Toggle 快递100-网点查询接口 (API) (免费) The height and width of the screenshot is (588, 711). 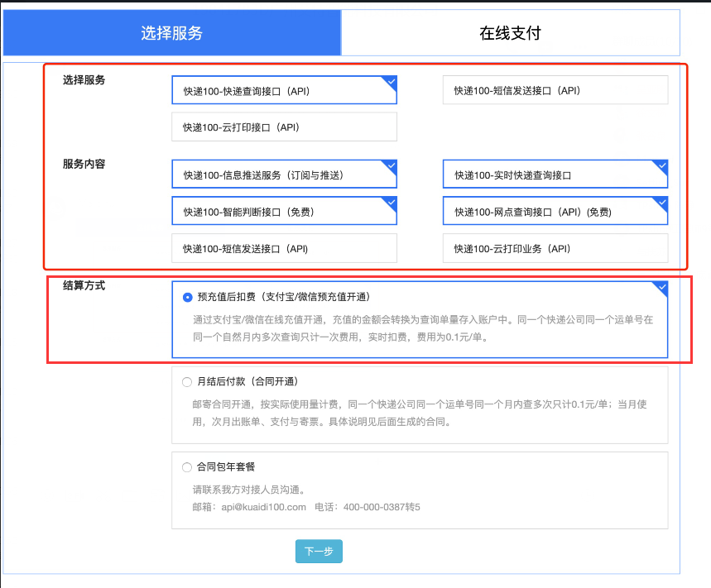[x=555, y=211]
